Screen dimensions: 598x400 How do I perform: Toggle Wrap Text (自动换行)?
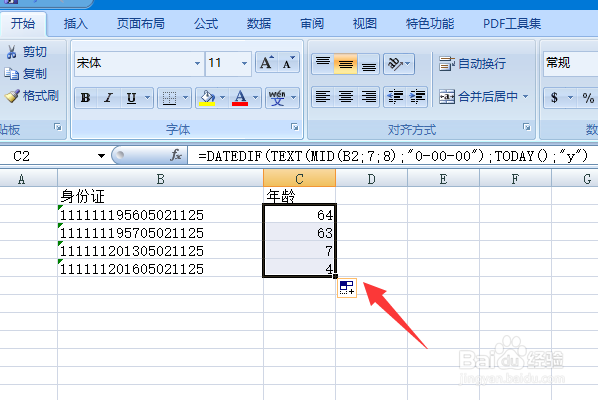coord(472,64)
